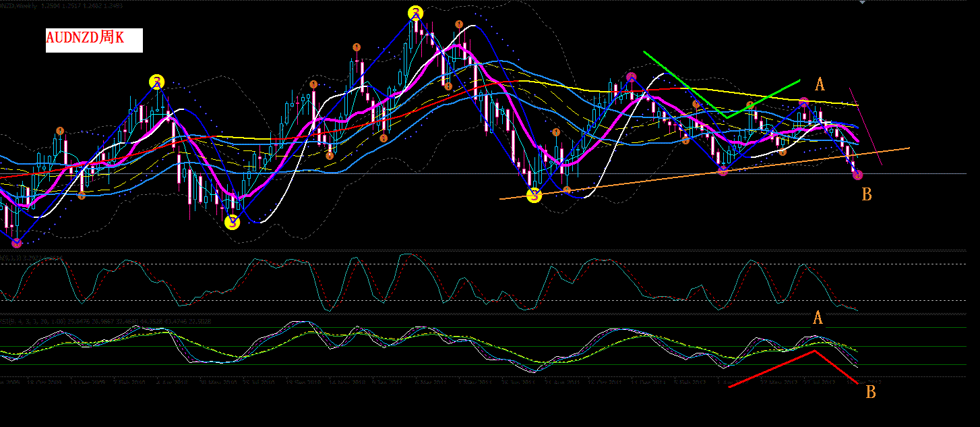Screen dimensions: 980x427
Task: Click magenta circle marker beside upper A label
Action: [803, 103]
